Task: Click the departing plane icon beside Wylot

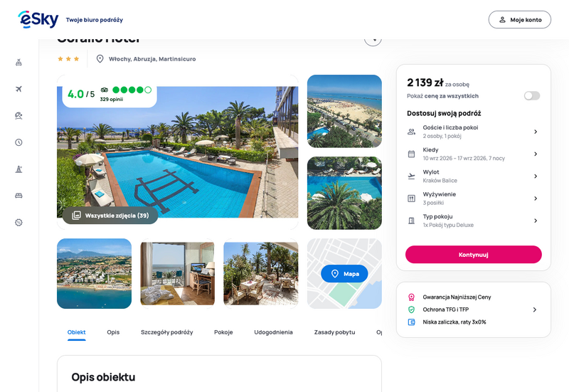Action: (411, 176)
